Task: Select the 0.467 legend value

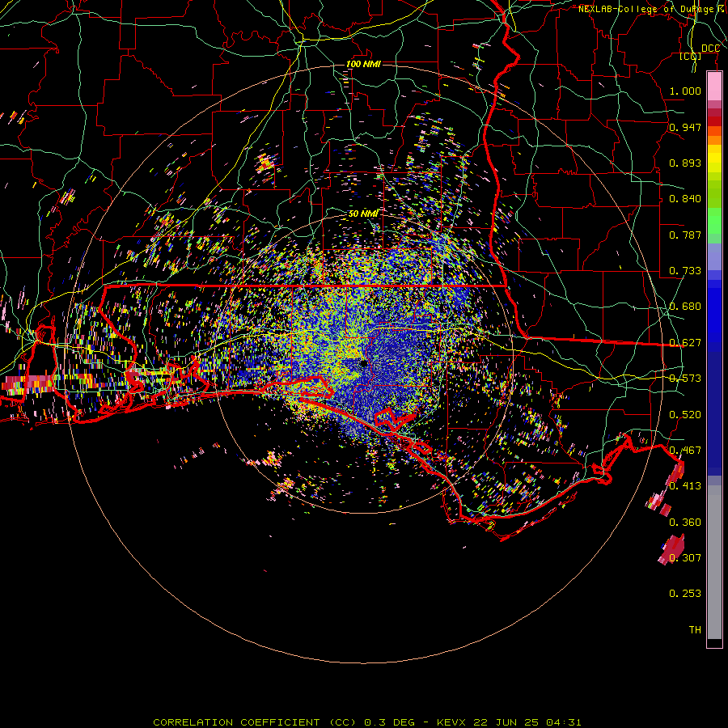Action: click(685, 451)
